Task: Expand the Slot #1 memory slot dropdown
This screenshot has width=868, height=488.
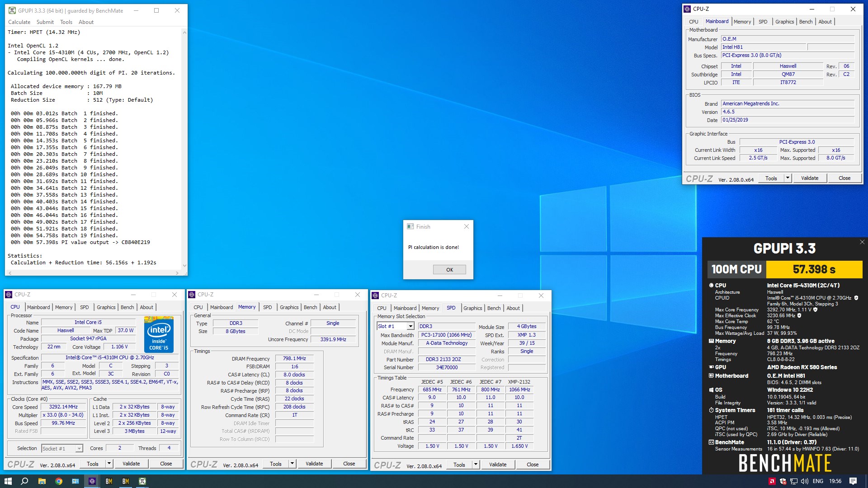Action: 410,326
